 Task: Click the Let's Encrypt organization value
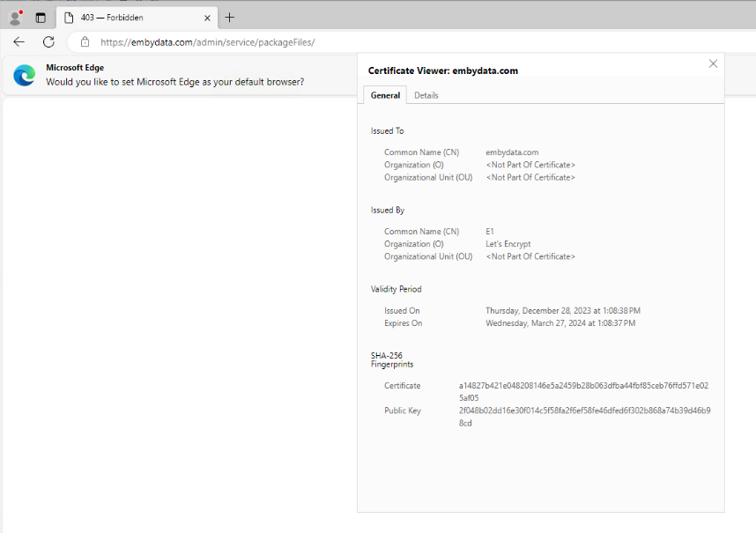tap(508, 244)
